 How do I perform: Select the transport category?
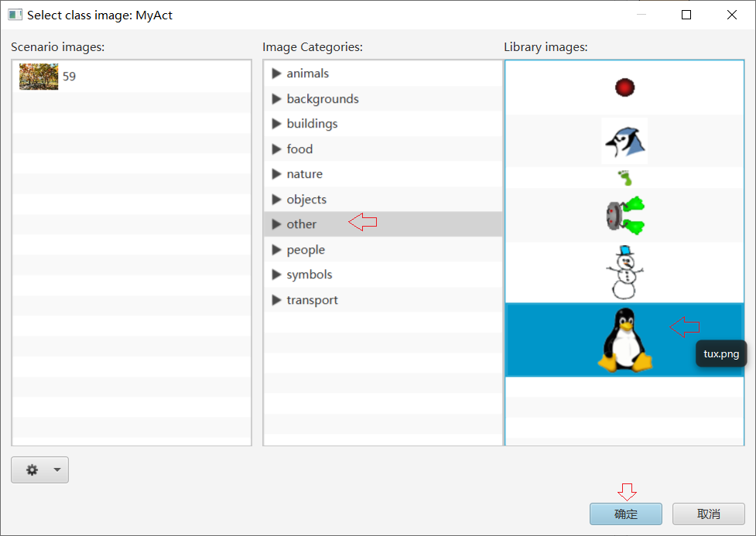[x=312, y=300]
